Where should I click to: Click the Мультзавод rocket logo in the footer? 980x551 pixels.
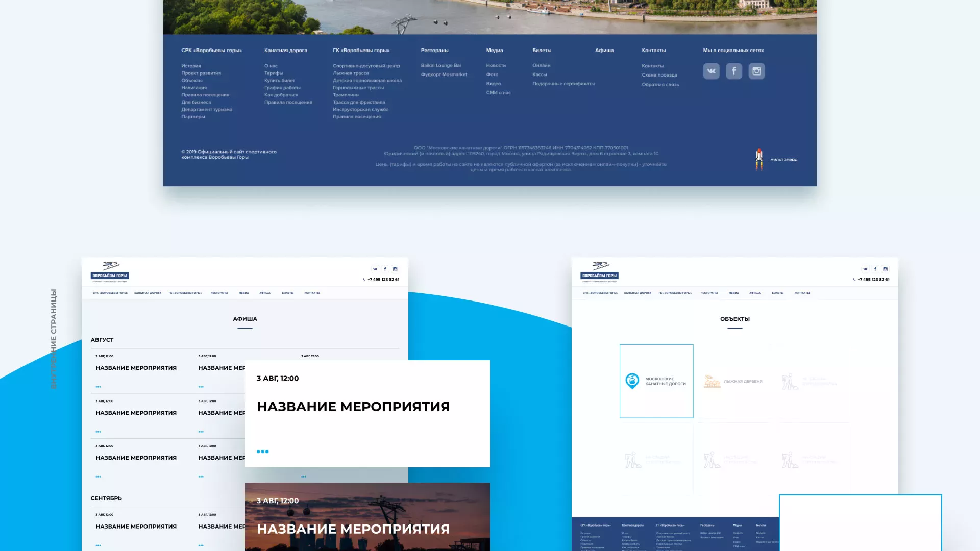[759, 157]
